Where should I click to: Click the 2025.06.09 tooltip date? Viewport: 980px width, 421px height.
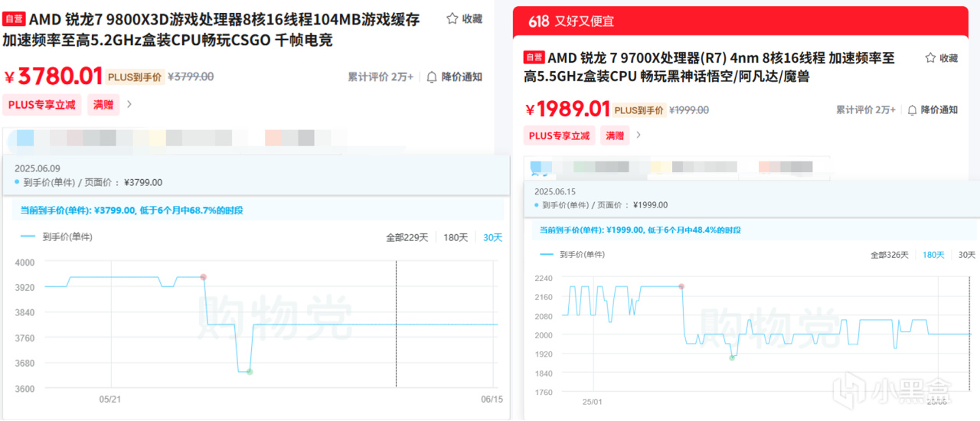coord(38,168)
